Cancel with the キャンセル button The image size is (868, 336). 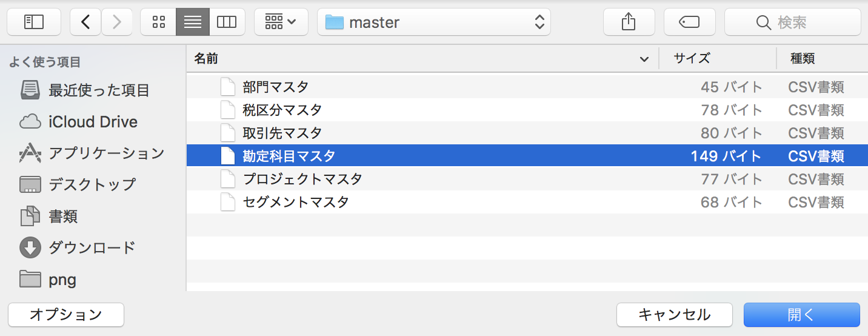(675, 315)
